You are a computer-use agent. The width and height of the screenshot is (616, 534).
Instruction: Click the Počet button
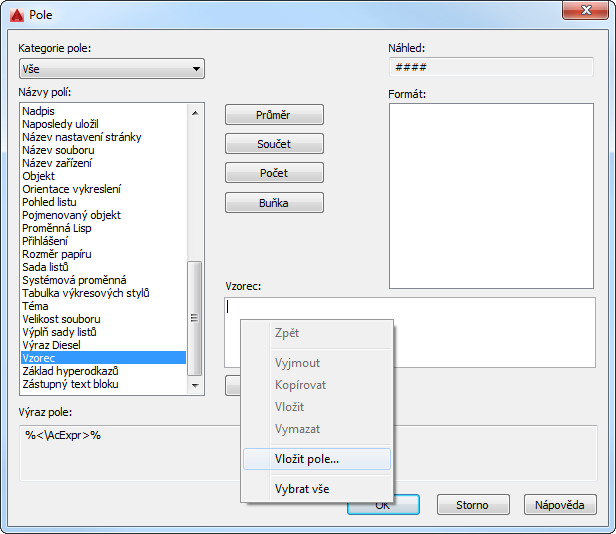pos(274,173)
